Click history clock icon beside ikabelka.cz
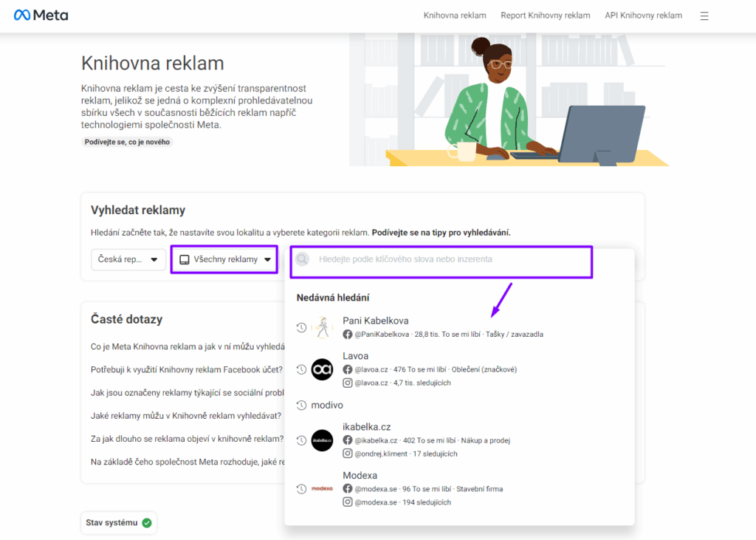The height and width of the screenshot is (540, 756). [301, 440]
